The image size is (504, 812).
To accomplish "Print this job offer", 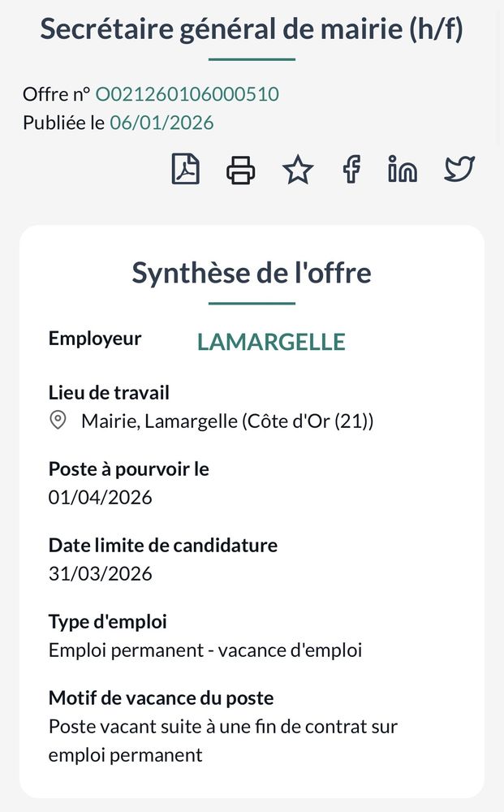I will [x=240, y=170].
